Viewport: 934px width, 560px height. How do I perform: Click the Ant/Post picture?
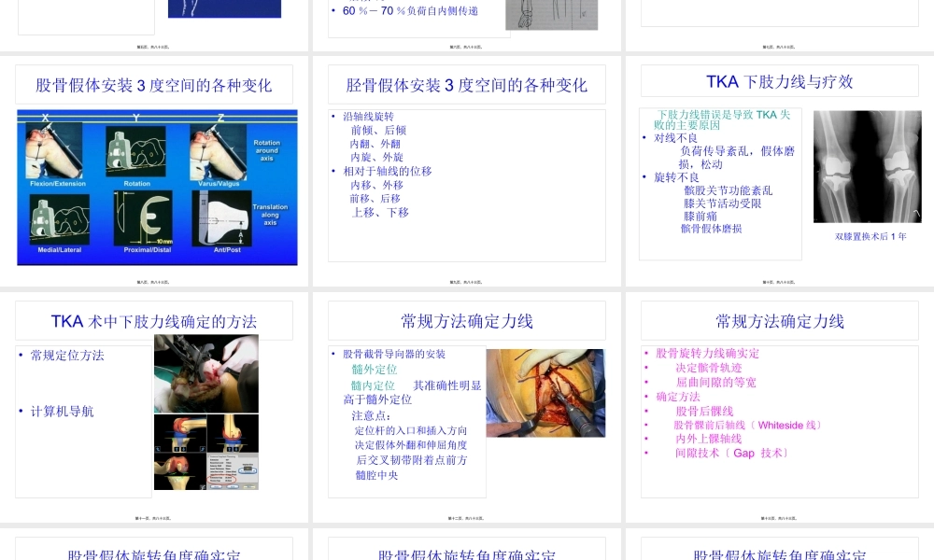[221, 217]
